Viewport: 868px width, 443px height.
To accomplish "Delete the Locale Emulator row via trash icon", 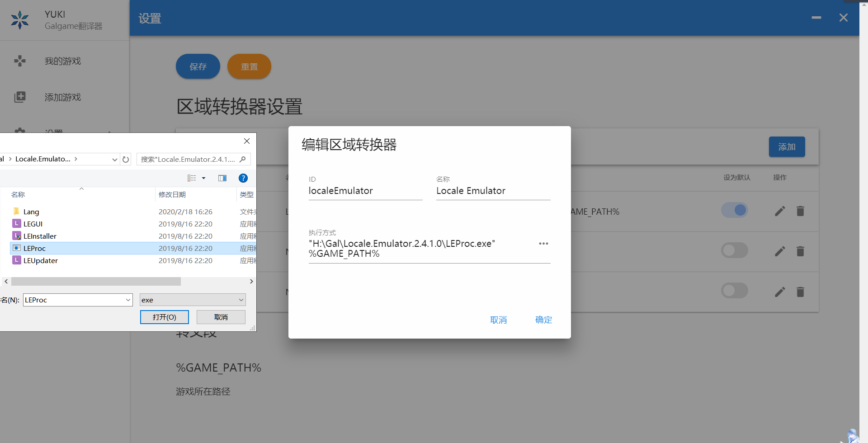I will pyautogui.click(x=800, y=211).
